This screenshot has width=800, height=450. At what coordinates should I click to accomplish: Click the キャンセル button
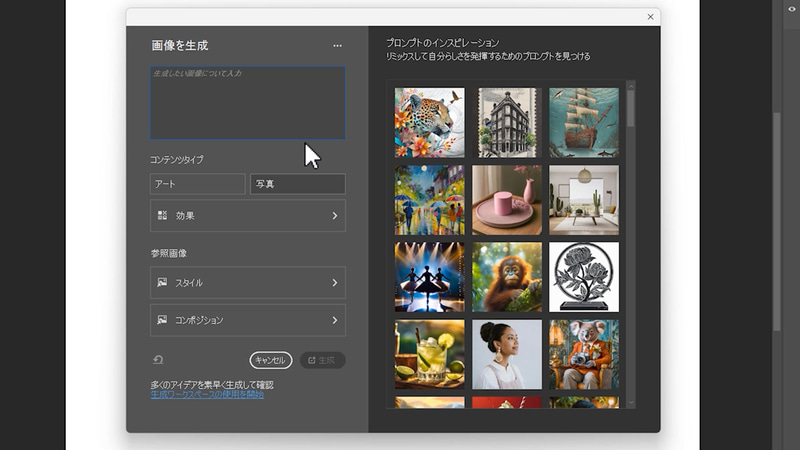click(x=271, y=360)
